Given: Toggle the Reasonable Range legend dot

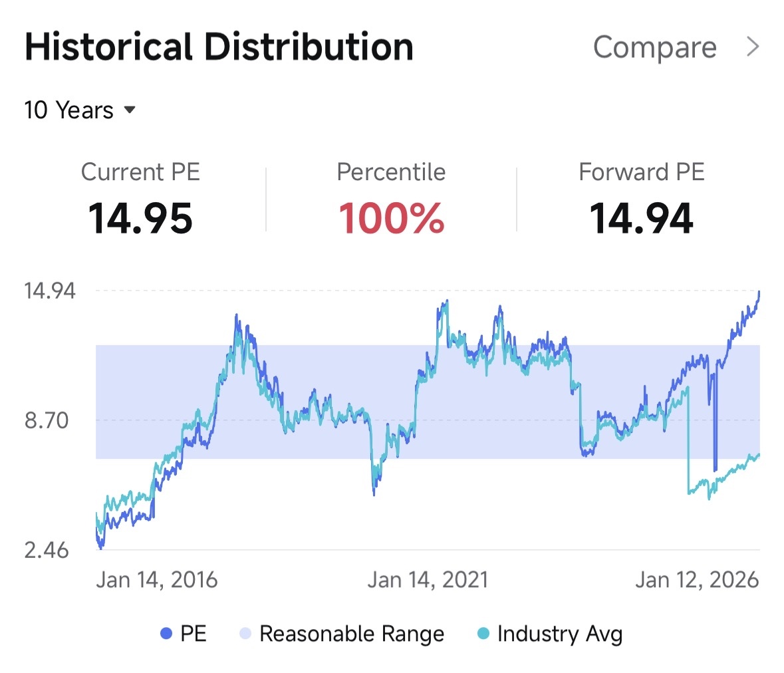Looking at the screenshot, I should point(245,634).
